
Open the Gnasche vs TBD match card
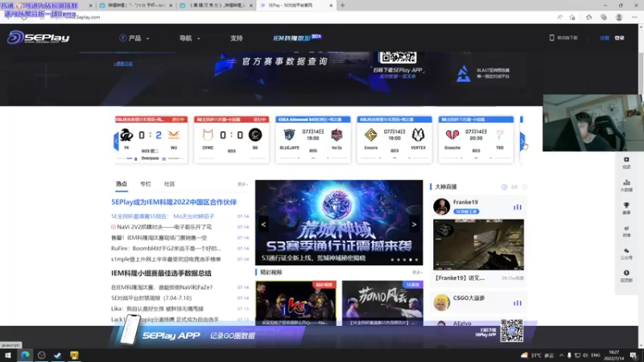[476, 139]
